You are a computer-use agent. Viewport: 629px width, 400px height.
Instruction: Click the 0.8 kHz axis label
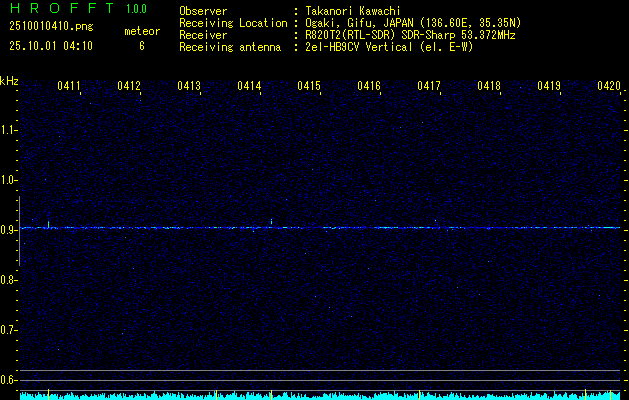point(8,280)
